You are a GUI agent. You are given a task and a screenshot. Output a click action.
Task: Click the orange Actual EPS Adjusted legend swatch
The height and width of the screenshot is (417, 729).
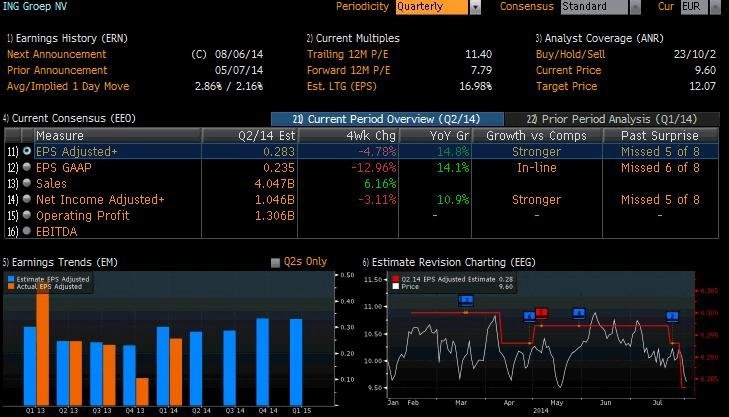pyautogui.click(x=11, y=286)
